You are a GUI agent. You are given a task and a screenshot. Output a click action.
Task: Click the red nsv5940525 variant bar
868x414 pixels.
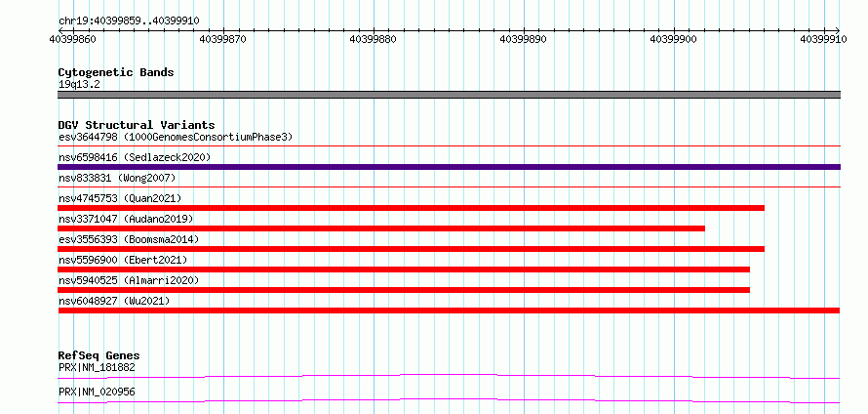pyautogui.click(x=404, y=290)
